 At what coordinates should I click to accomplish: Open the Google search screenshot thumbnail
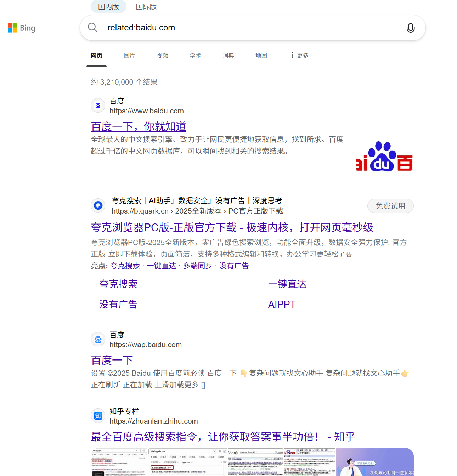[x=255, y=462]
